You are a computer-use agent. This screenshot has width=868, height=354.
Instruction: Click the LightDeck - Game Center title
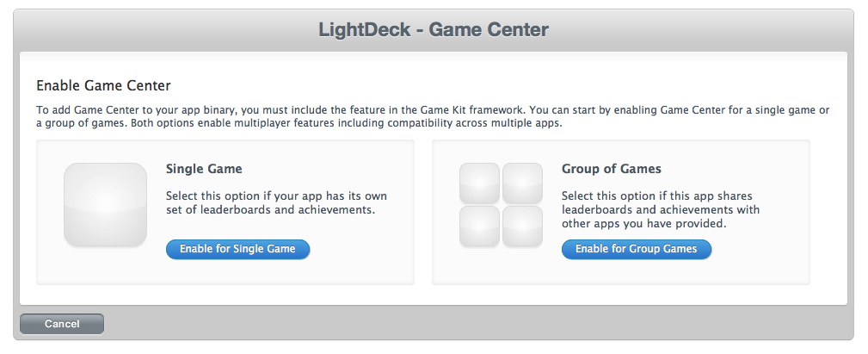tap(434, 29)
